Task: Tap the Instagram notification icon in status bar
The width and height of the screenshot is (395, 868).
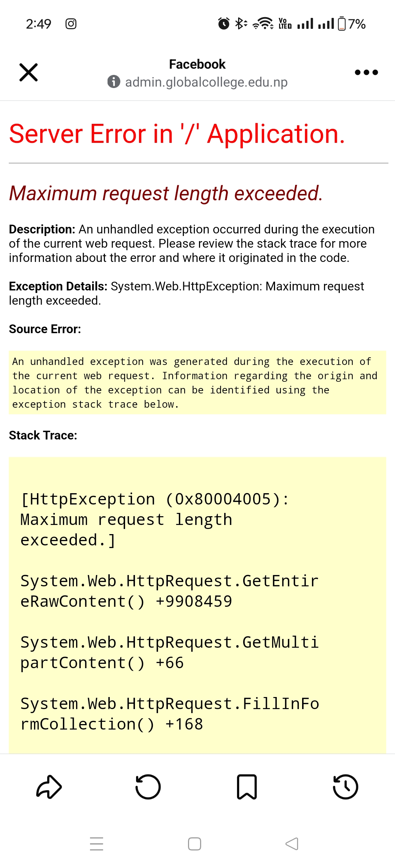Action: tap(71, 24)
